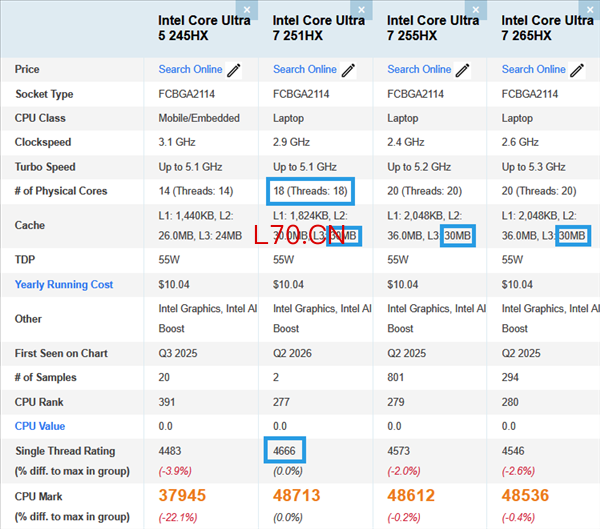
Task: Select the Intel Core Ultra 7 255HX heading
Action: coord(433,28)
